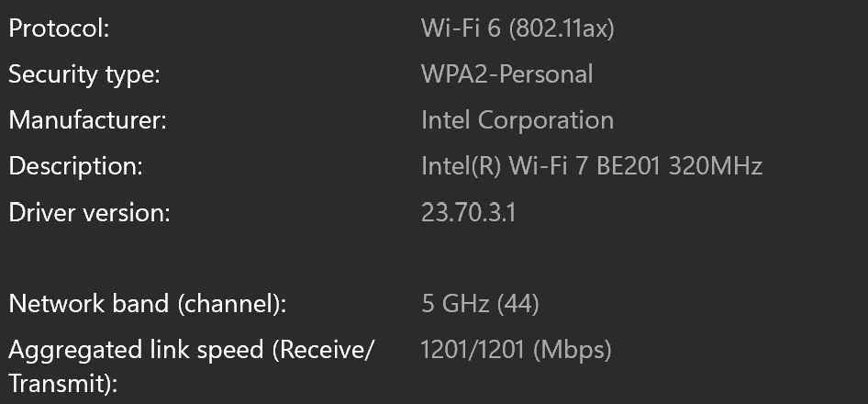
Task: Select the 1201/1201 link speed value
Action: [x=473, y=350]
